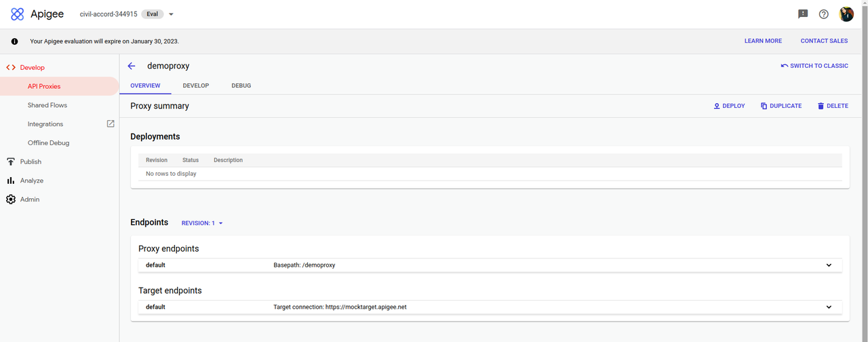Click the Deployments heading
Screen dimensions: 868x342
(155, 136)
